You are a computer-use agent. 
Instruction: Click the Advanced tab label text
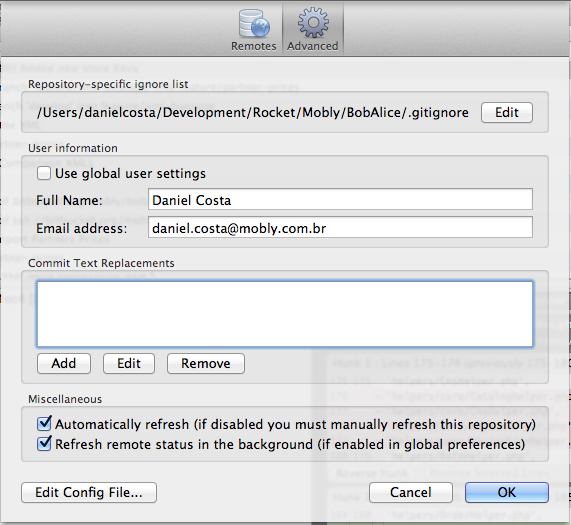[313, 46]
